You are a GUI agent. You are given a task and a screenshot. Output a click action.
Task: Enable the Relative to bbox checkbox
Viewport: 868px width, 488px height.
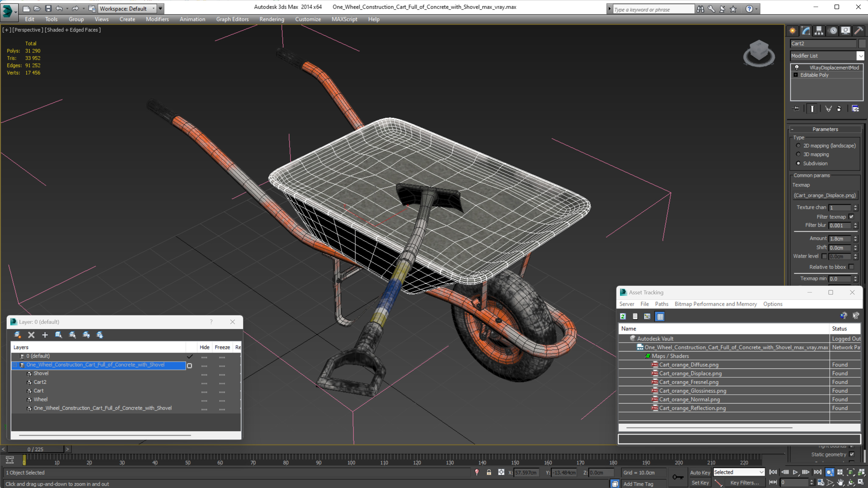point(852,267)
